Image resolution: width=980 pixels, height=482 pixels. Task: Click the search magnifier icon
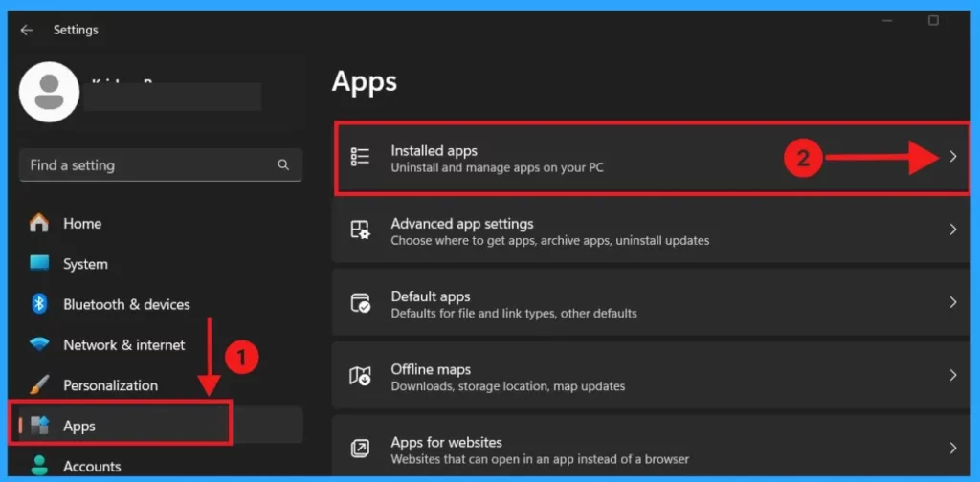[283, 165]
